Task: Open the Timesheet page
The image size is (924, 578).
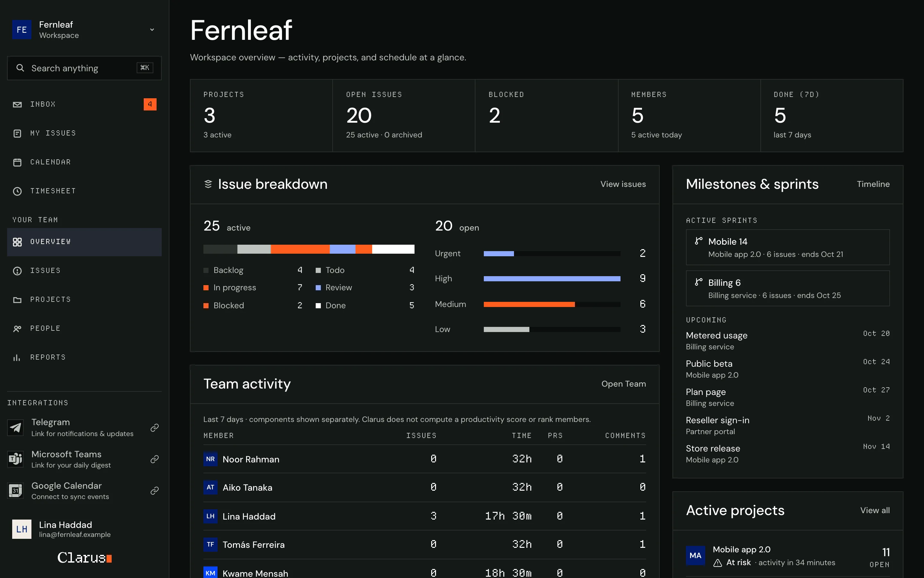Action: [x=84, y=191]
